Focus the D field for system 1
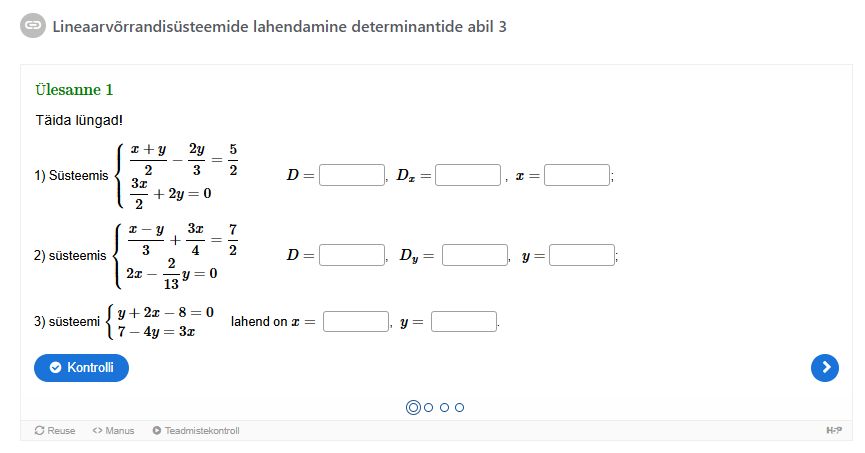865x453 pixels. pos(351,175)
